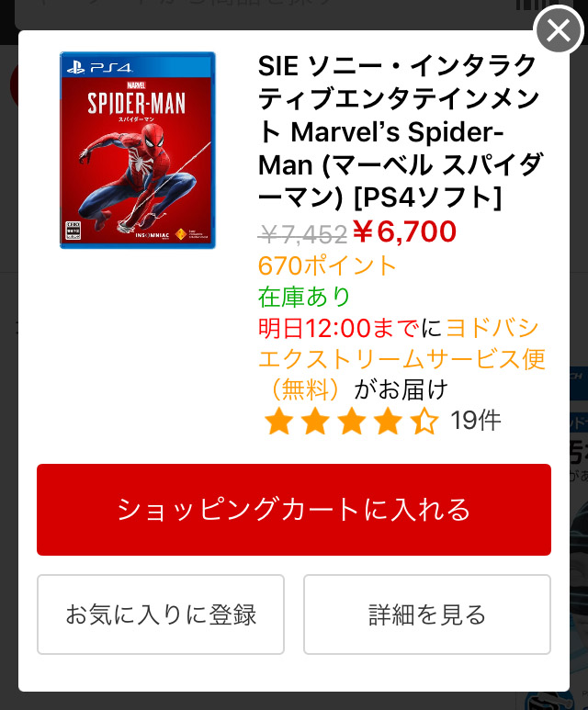Select the 670ポイント points text
588x710 pixels.
pyautogui.click(x=327, y=265)
